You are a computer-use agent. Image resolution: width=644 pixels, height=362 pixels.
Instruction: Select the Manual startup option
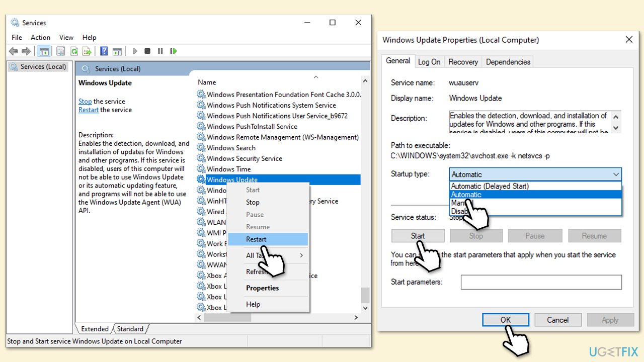(535, 203)
